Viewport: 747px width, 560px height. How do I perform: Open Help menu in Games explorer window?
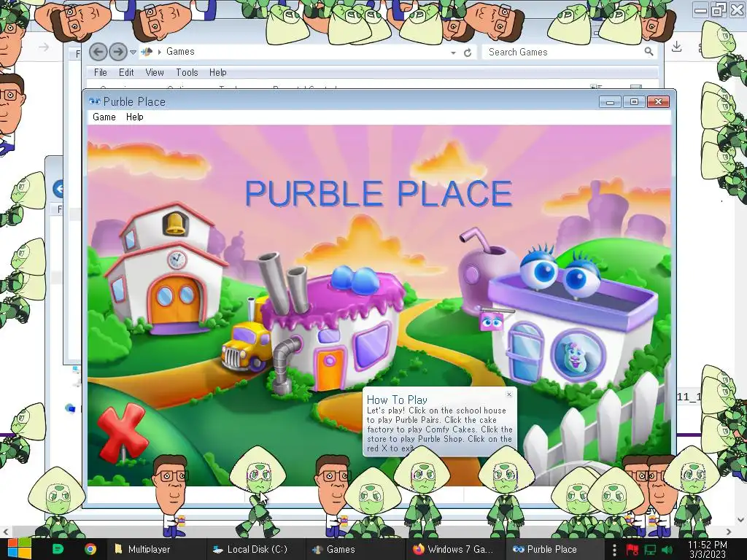click(x=217, y=72)
